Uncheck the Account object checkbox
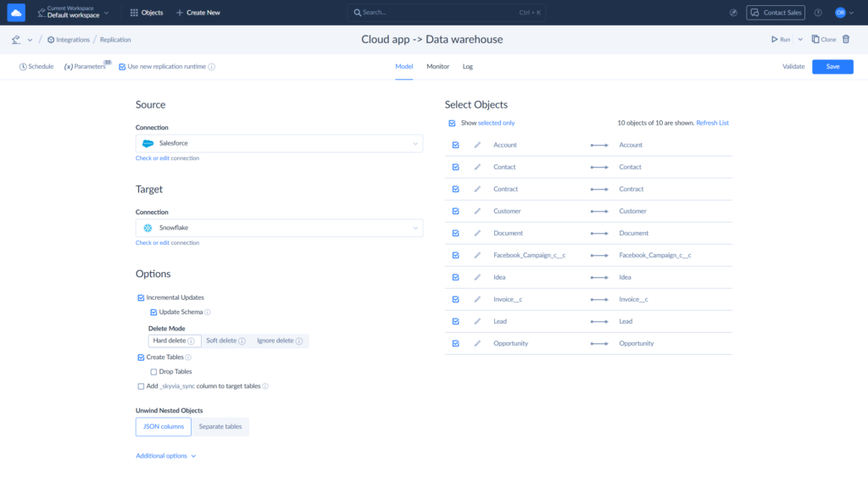The image size is (868, 488). point(455,145)
